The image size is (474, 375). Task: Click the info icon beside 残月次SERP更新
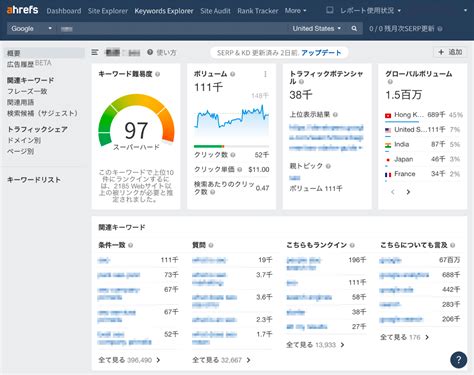[x=440, y=29]
